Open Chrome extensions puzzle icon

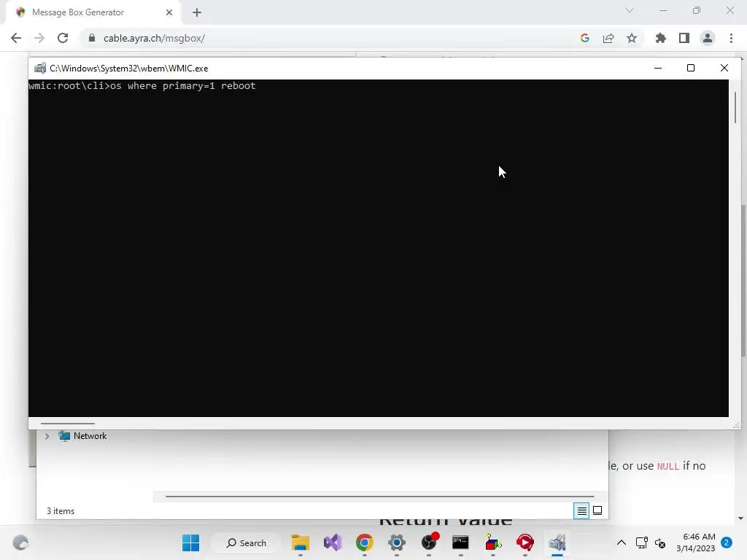(x=661, y=38)
